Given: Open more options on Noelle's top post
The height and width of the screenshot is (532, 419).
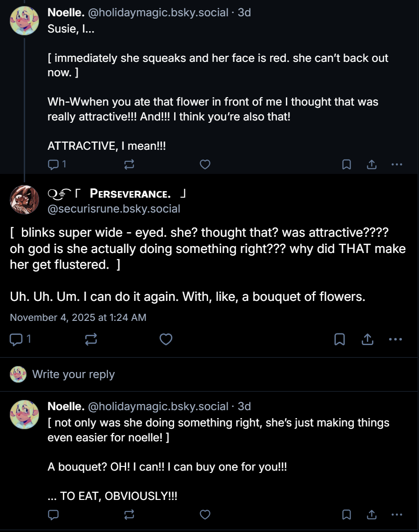Looking at the screenshot, I should pos(396,164).
